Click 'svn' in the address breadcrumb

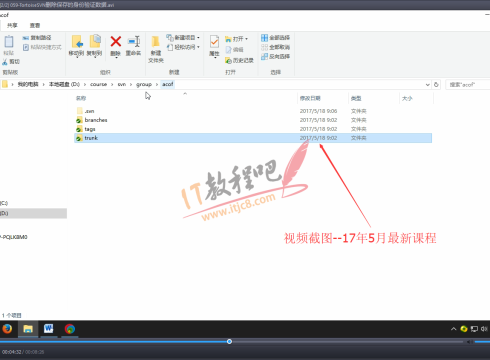click(122, 84)
